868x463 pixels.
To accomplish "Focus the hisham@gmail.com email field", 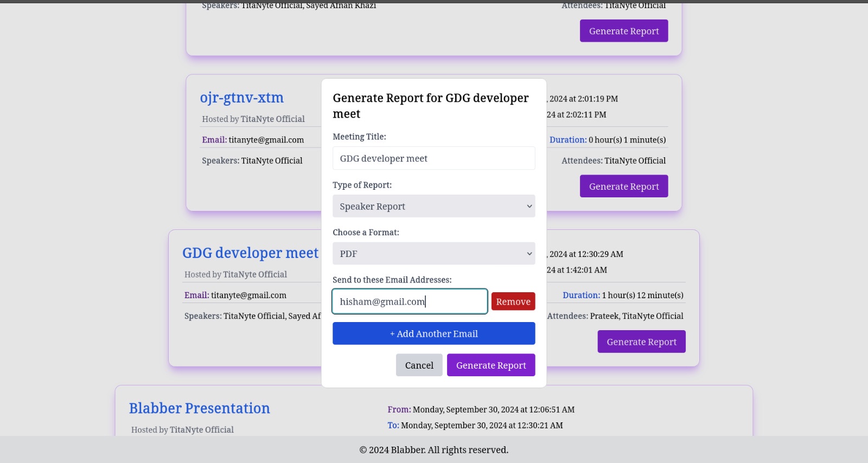I will [410, 301].
